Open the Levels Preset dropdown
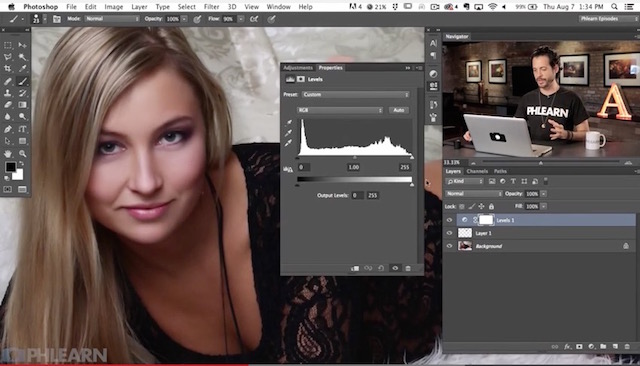This screenshot has width=640, height=366. pos(355,95)
